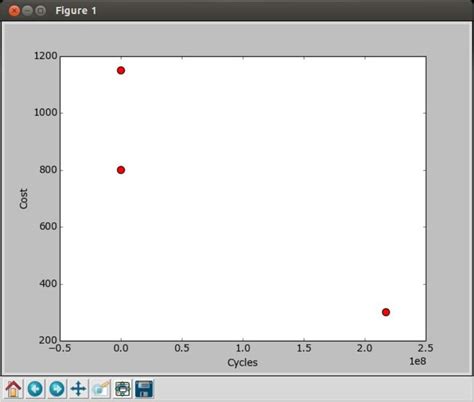Click the y-axis tick label 1200
474x402 pixels.
(x=46, y=56)
